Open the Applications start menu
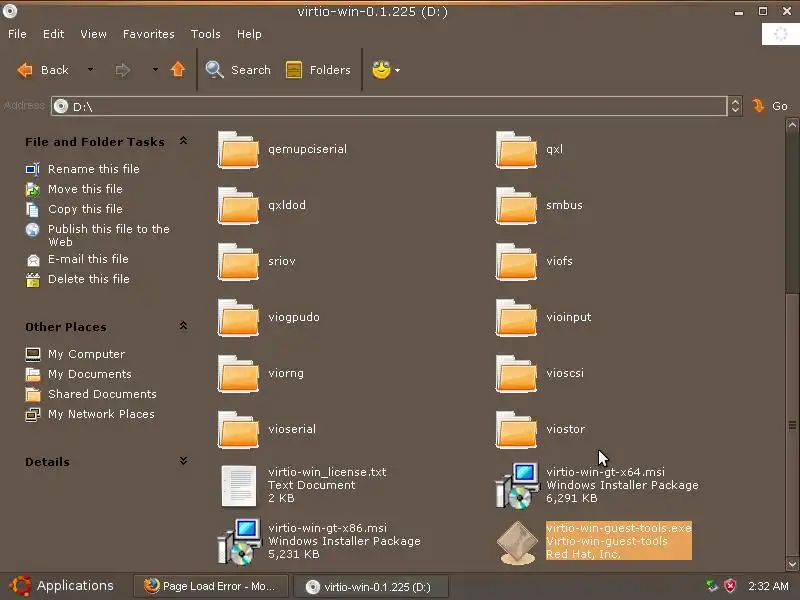800x600 pixels. [x=62, y=586]
